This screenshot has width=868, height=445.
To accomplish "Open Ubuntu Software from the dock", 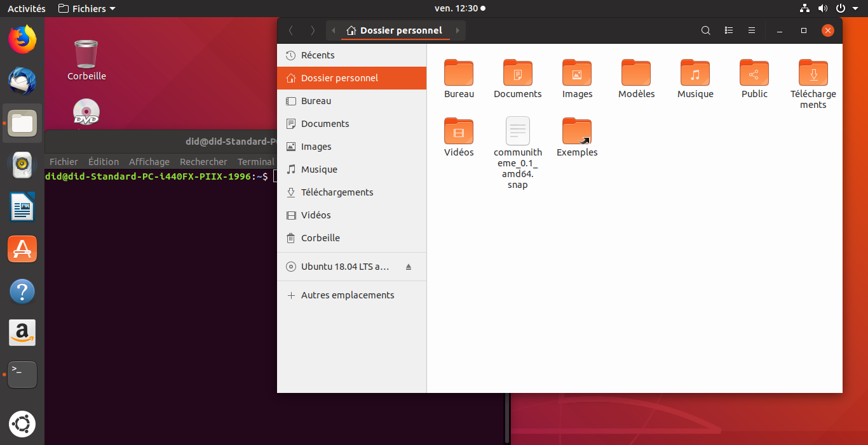I will [22, 249].
